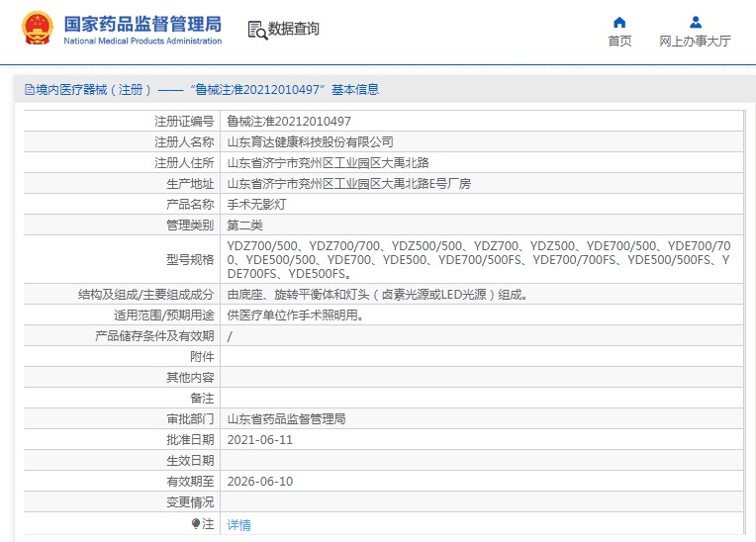
Task: Click National Medical Products Administration text
Action: click(x=142, y=41)
